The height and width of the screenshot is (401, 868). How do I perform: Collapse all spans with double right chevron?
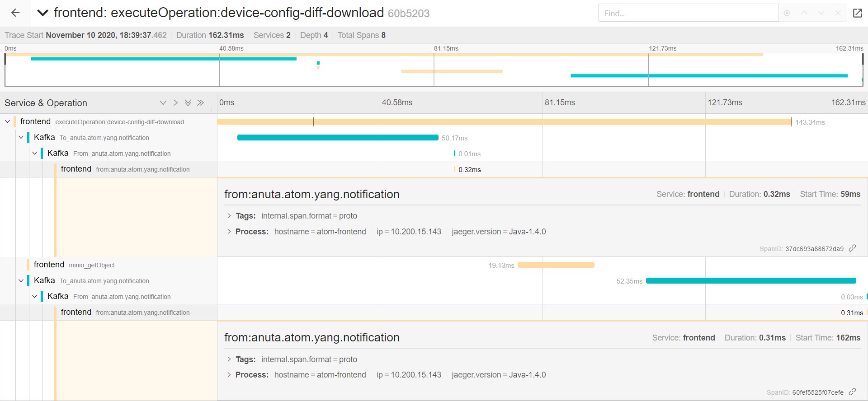click(x=201, y=103)
